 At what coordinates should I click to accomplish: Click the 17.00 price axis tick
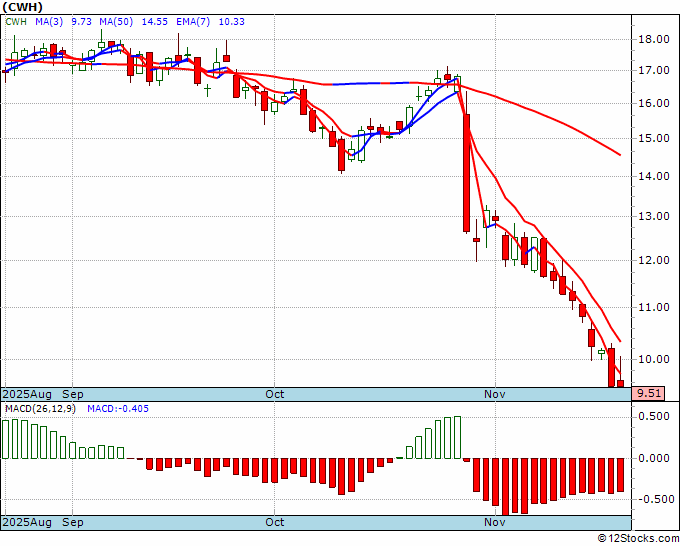(x=656, y=70)
